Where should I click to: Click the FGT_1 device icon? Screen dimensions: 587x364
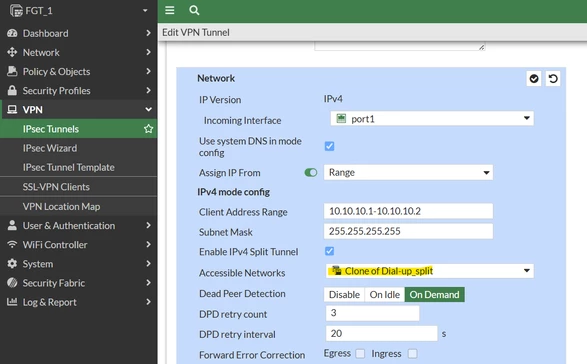[x=16, y=10]
